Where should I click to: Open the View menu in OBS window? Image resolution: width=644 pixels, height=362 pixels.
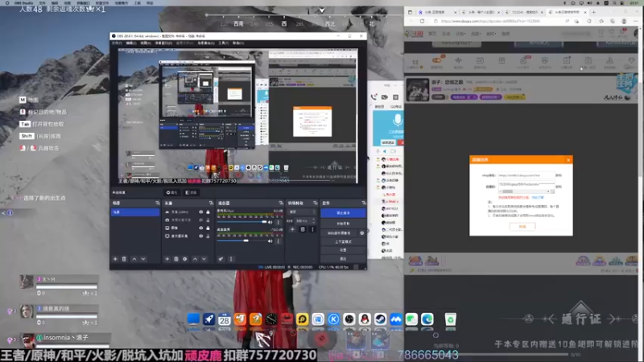tap(146, 43)
